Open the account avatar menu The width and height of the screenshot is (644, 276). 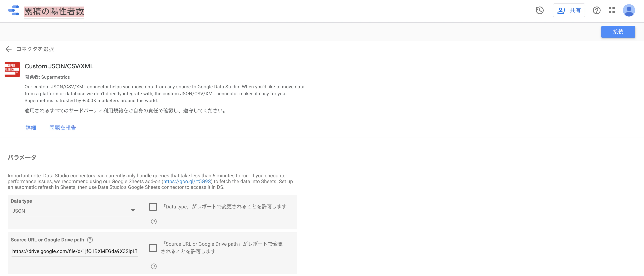628,11
